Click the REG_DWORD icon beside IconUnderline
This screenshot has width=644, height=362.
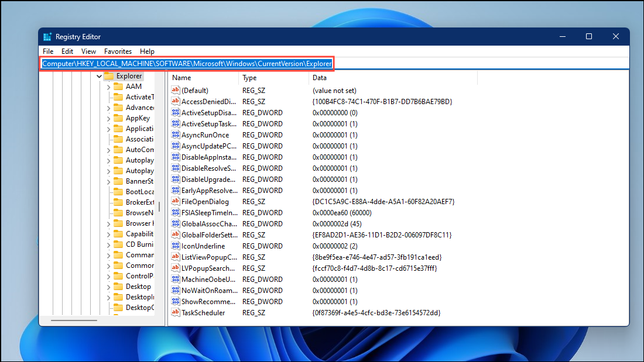(175, 246)
